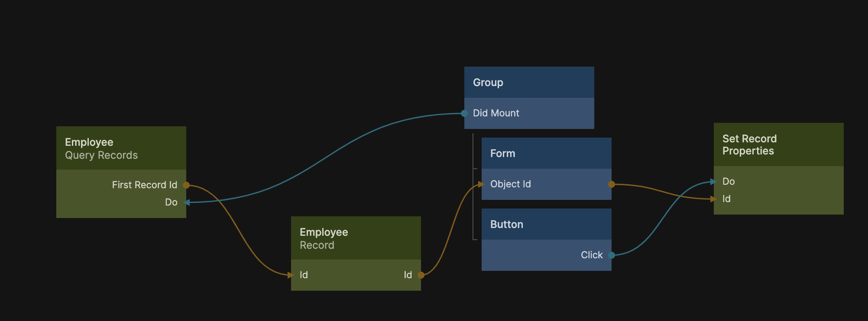The image size is (868, 321).
Task: Click the Employee Record Id output dot
Action: (x=421, y=275)
